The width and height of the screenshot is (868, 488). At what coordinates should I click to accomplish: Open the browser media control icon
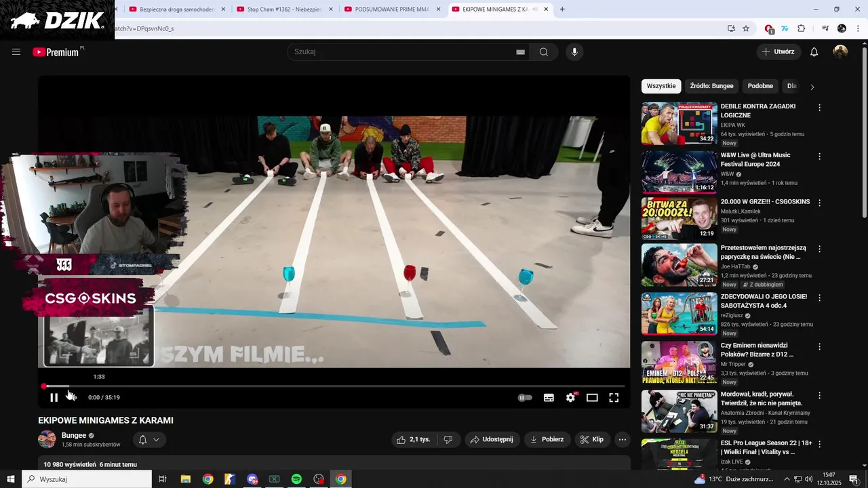point(825,28)
